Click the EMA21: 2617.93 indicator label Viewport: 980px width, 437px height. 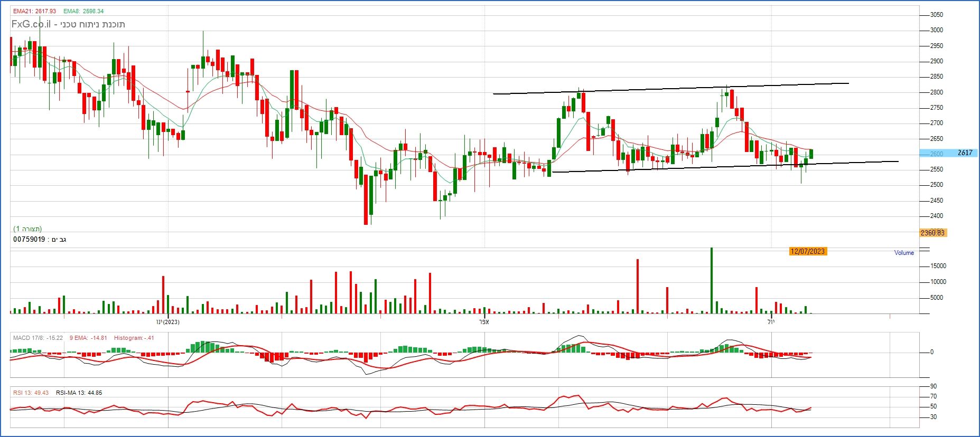click(34, 11)
